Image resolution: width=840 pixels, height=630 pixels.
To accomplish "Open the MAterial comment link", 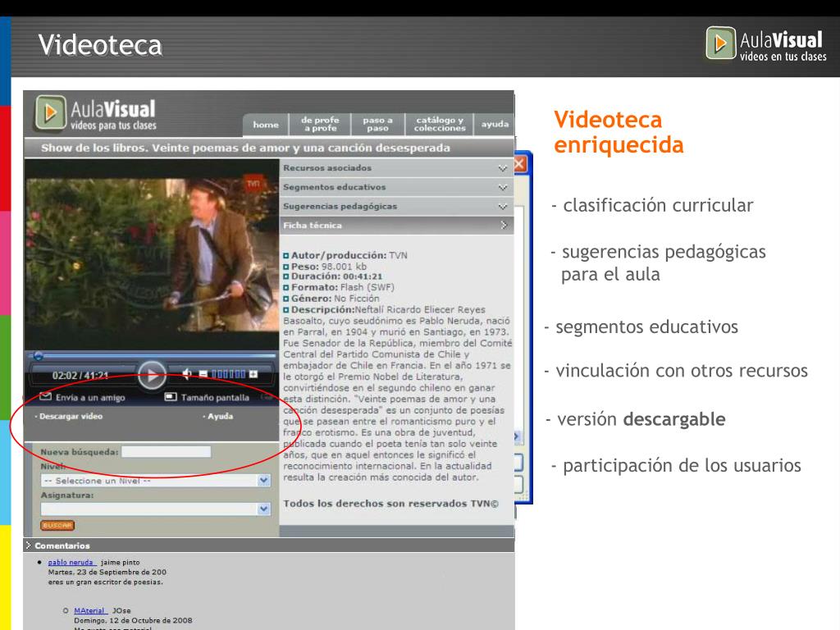I will 90,610.
